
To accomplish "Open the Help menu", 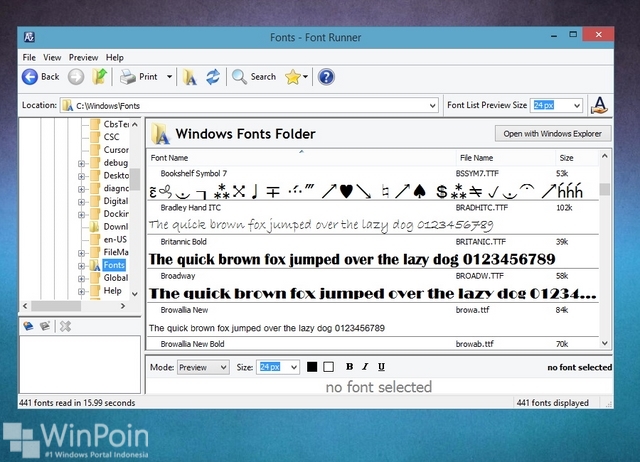I will [x=115, y=58].
